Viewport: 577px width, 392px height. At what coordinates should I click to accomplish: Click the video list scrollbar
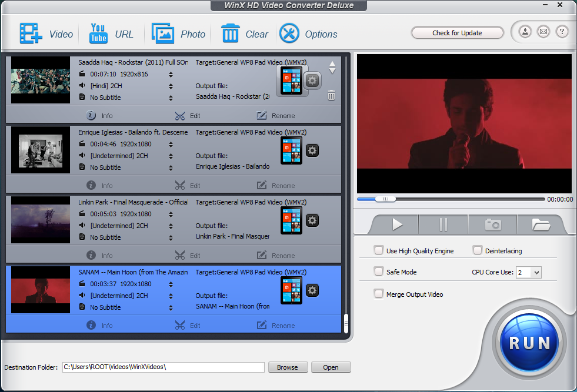coord(346,323)
